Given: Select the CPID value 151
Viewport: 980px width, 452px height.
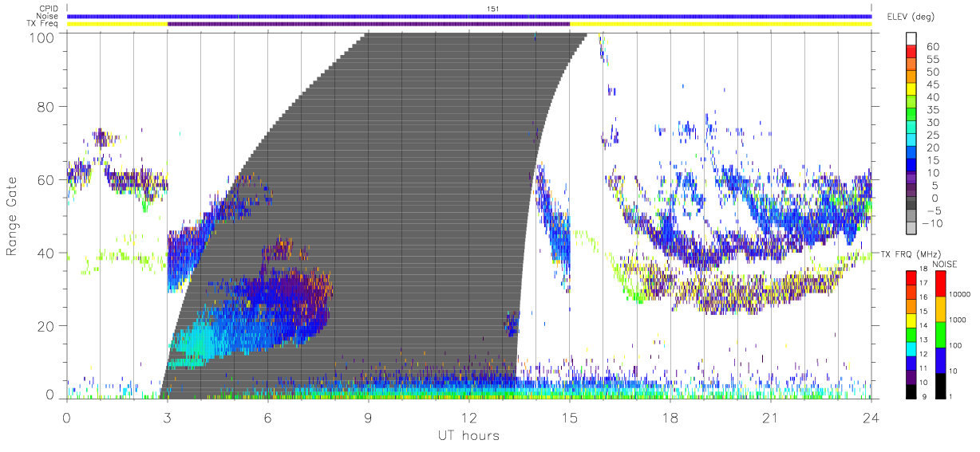Looking at the screenshot, I should (x=492, y=8).
